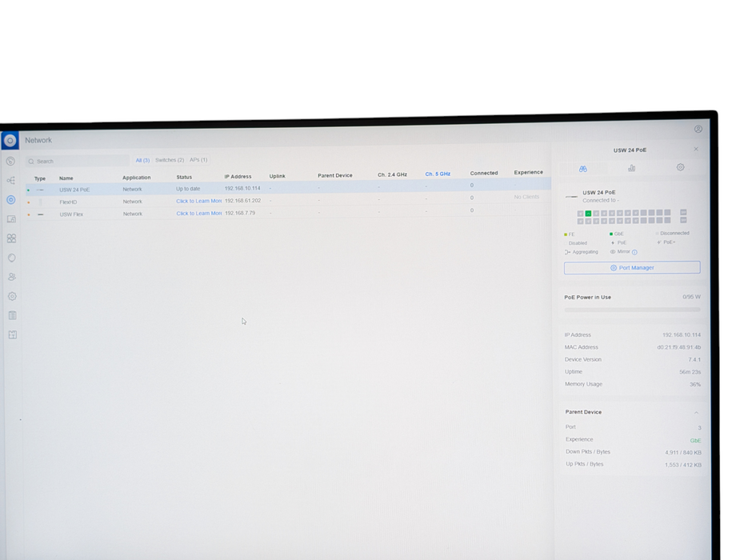Select the binoculars overview tab icon
744x560 pixels.
(583, 169)
